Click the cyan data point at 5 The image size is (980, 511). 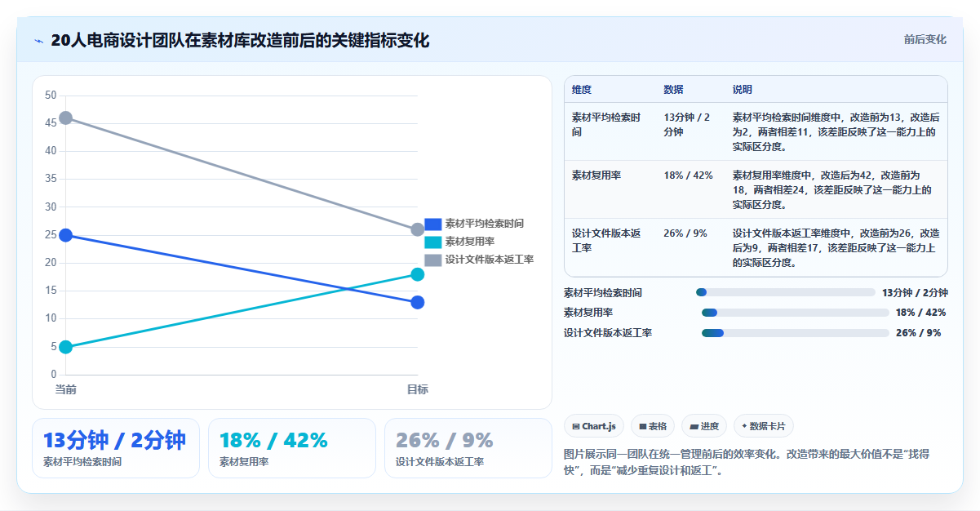pos(66,347)
